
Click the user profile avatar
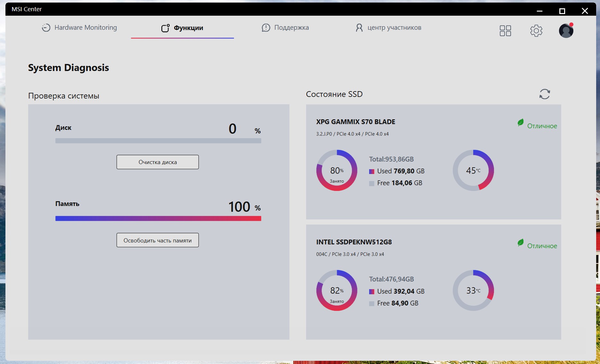tap(566, 30)
